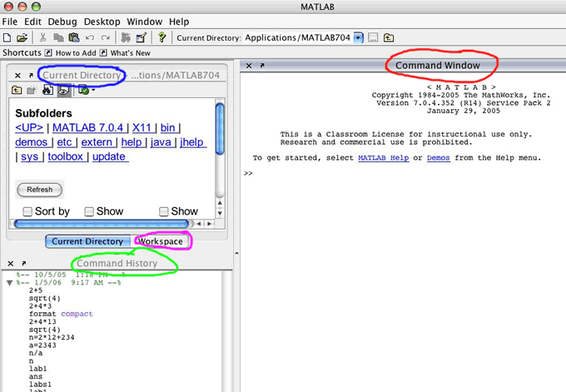
Task: Open the toolbox subfolder link
Action: pos(65,156)
